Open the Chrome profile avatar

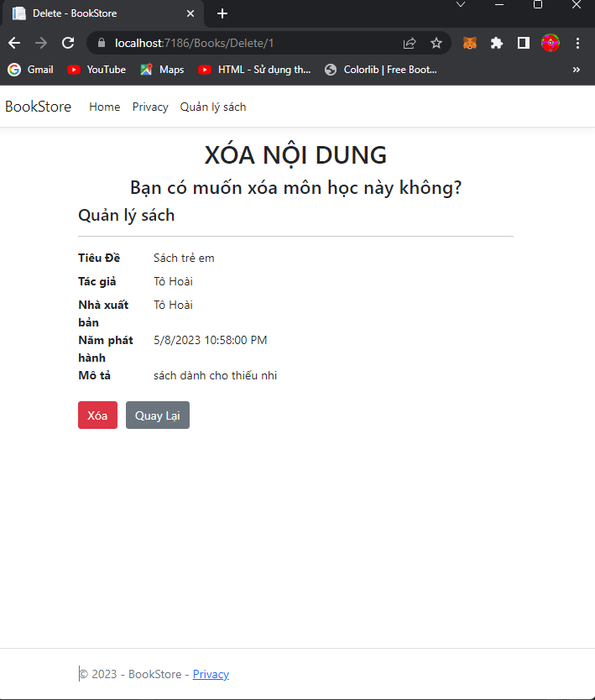pos(550,43)
